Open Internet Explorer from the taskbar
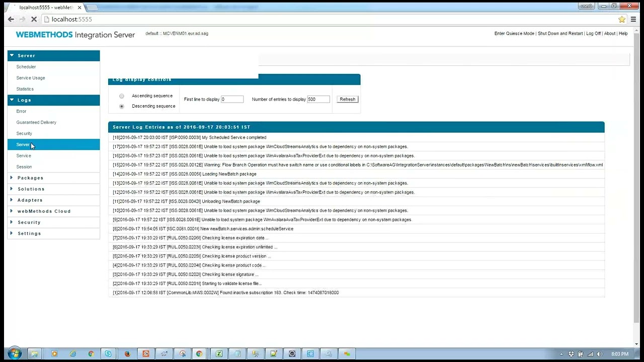This screenshot has width=644, height=362. pos(73,354)
